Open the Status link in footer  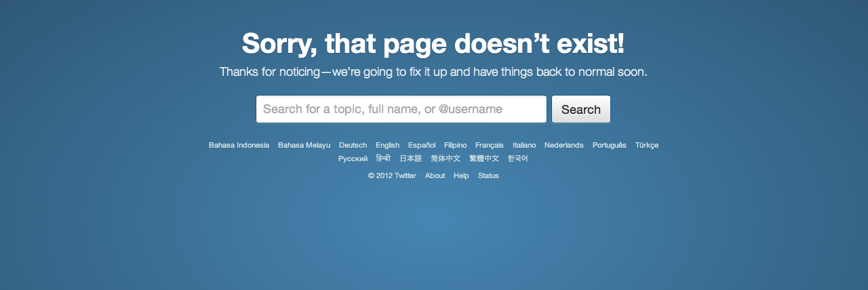click(488, 175)
